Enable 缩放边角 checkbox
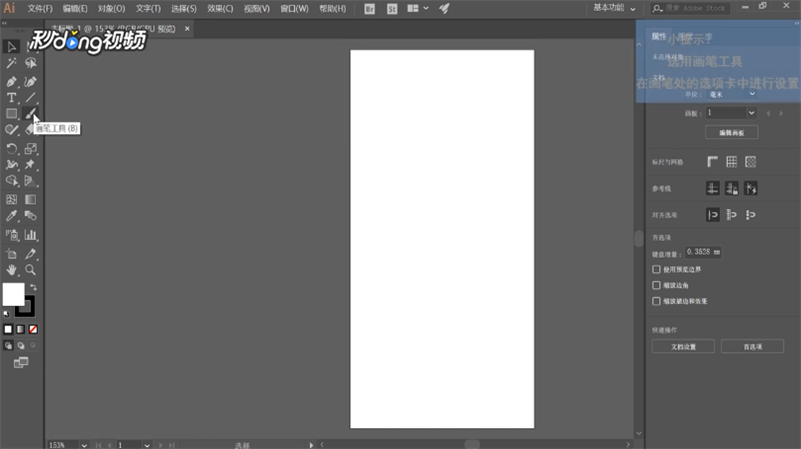The width and height of the screenshot is (801, 449). pos(656,285)
